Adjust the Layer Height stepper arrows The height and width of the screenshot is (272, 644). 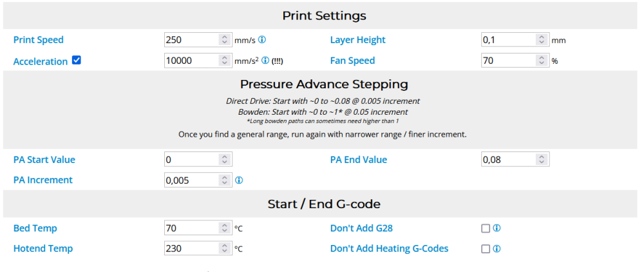541,40
